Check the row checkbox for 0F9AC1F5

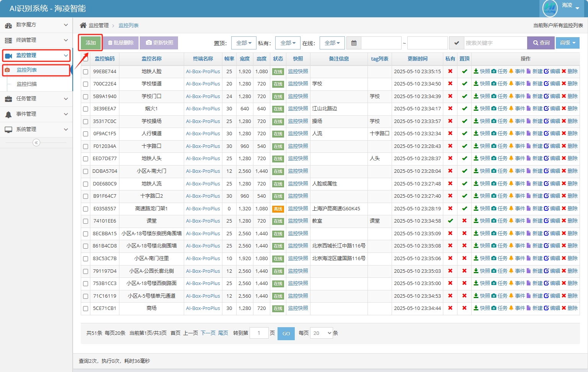coord(86,134)
